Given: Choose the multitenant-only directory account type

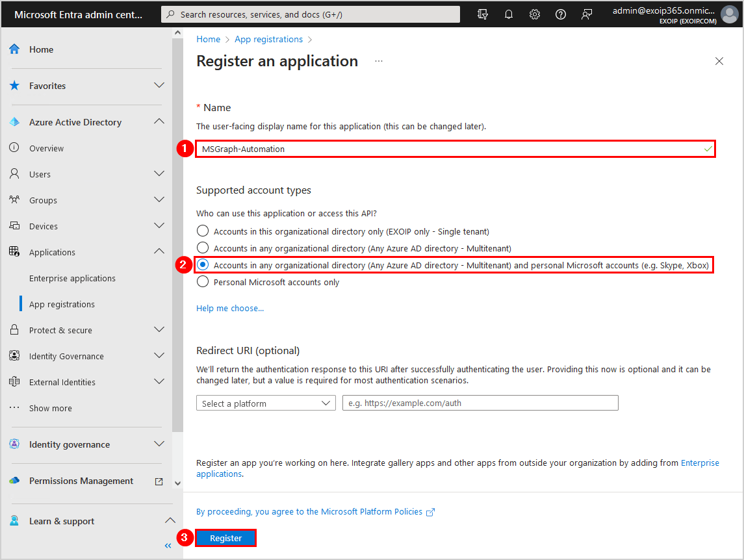Looking at the screenshot, I should tap(202, 248).
